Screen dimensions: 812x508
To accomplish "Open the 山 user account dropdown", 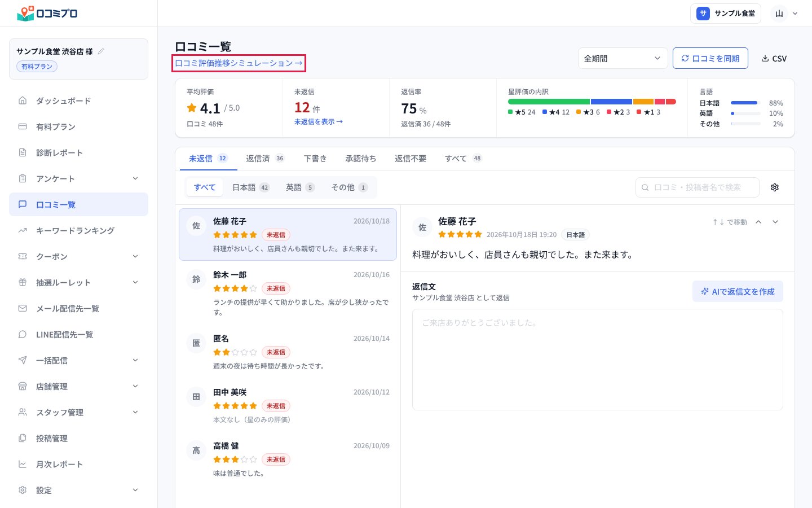I will click(786, 14).
